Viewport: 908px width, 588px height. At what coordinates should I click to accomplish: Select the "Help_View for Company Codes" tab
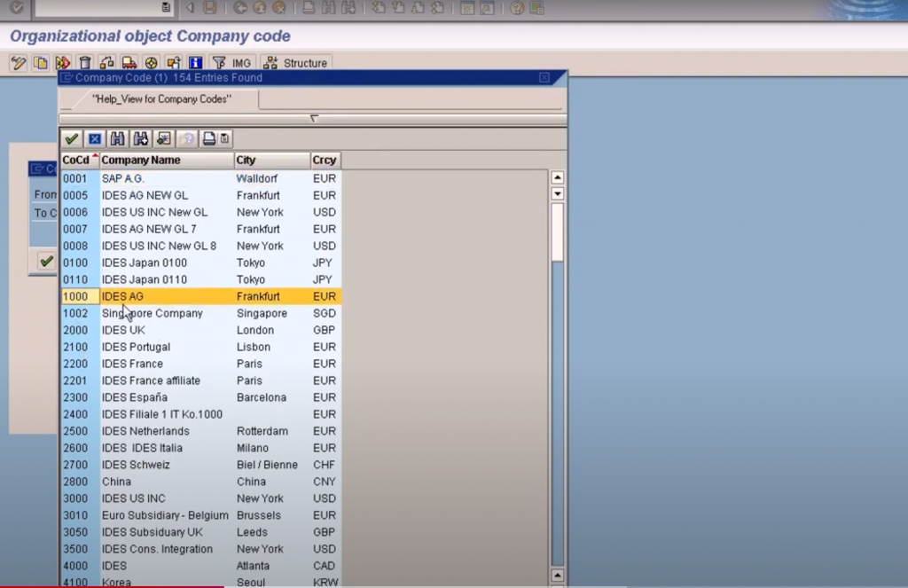click(x=161, y=99)
